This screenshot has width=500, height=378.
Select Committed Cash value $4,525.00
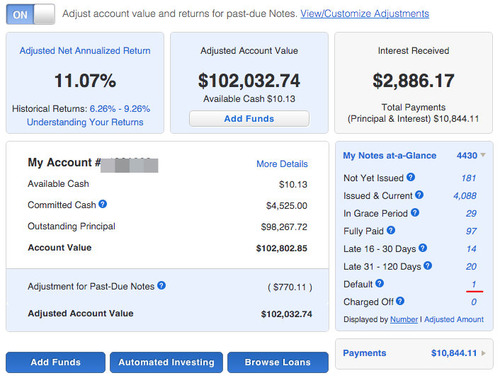(x=287, y=206)
